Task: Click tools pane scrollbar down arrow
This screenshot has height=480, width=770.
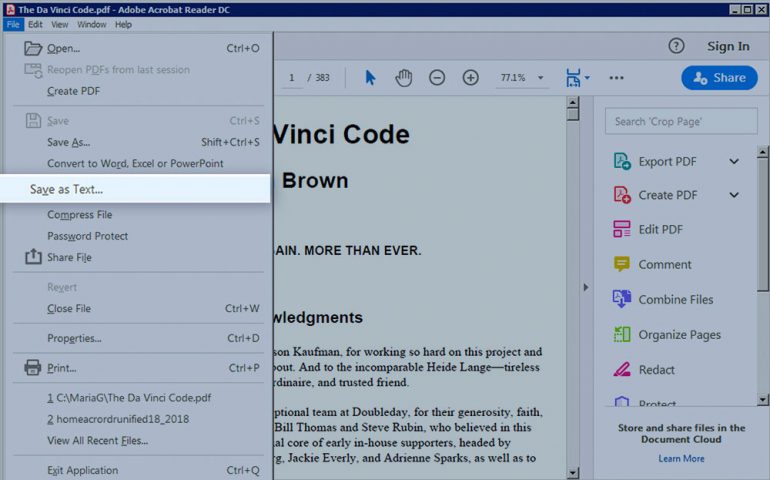Action: (763, 400)
